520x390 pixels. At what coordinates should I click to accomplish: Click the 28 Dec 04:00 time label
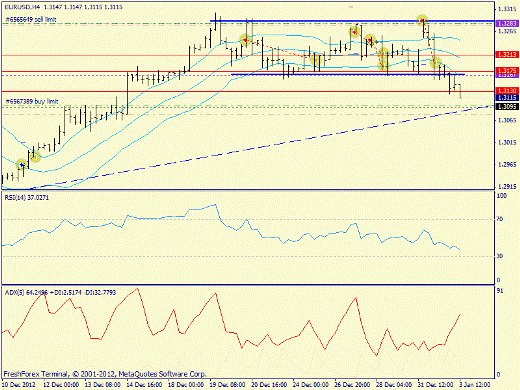pyautogui.click(x=394, y=384)
